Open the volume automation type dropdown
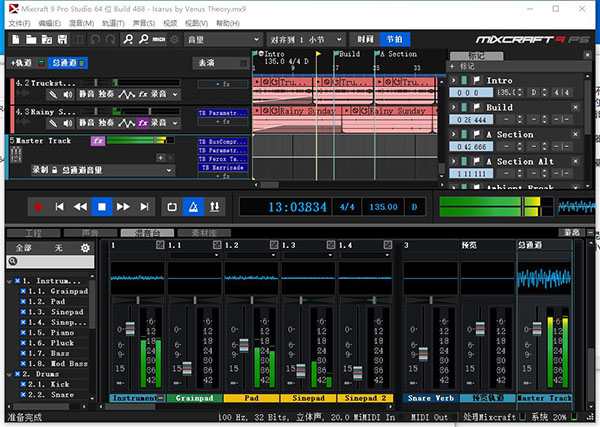Image resolution: width=600 pixels, height=427 pixels. [x=223, y=39]
